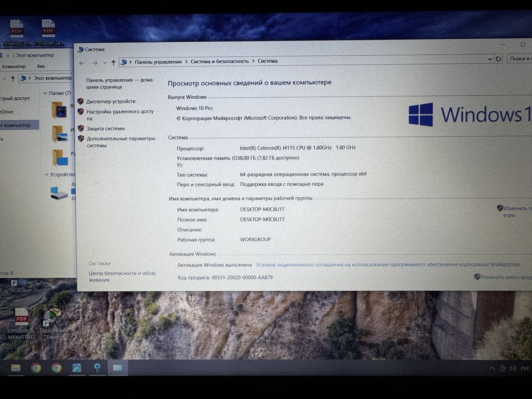Viewport: 532px width, 399px height.
Task: Go to Панель управления домашняя страница
Action: (x=119, y=83)
